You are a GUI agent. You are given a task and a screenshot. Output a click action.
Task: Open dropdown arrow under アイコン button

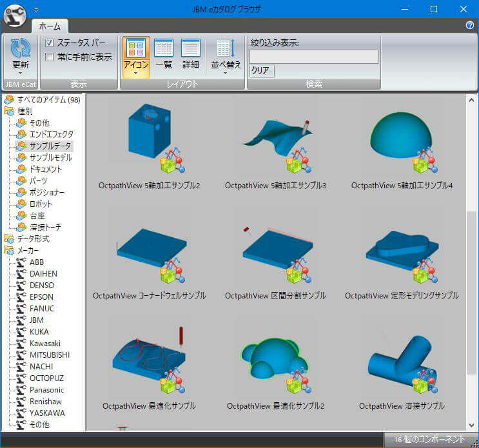pos(136,73)
